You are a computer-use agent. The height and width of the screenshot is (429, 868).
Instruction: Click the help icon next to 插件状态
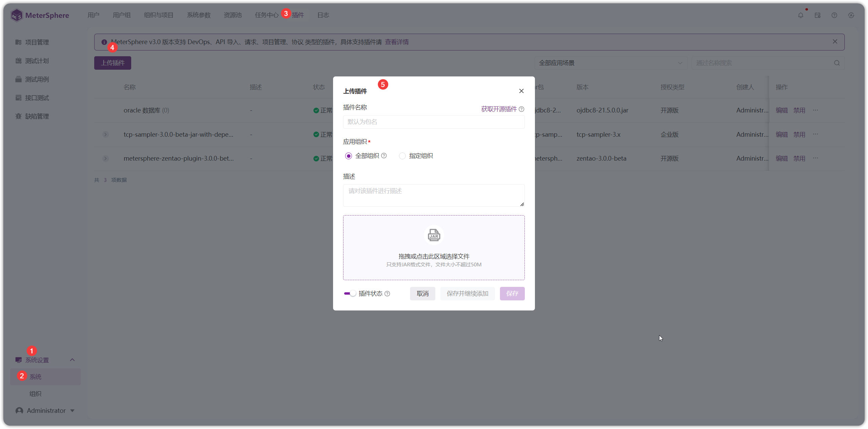point(387,294)
